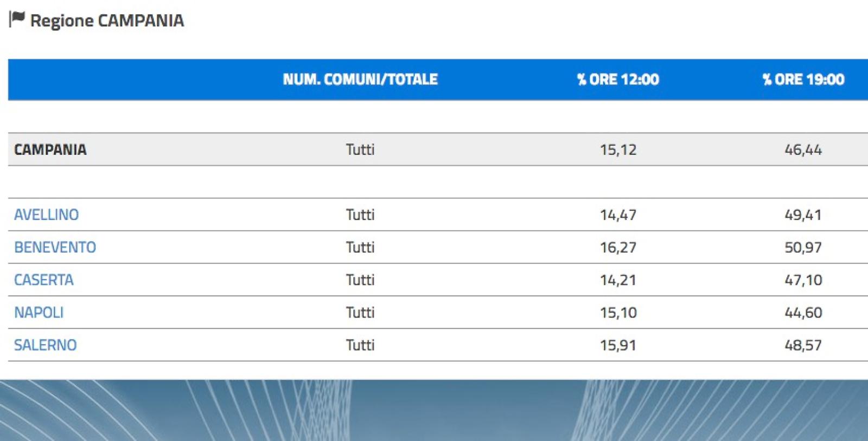
Task: Click the Regione CAMPANIA heading text
Action: [107, 21]
